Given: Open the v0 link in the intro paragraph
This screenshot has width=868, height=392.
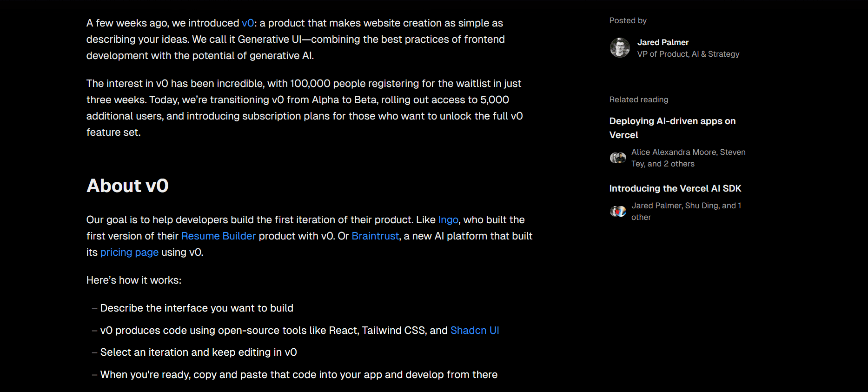Looking at the screenshot, I should click(248, 23).
